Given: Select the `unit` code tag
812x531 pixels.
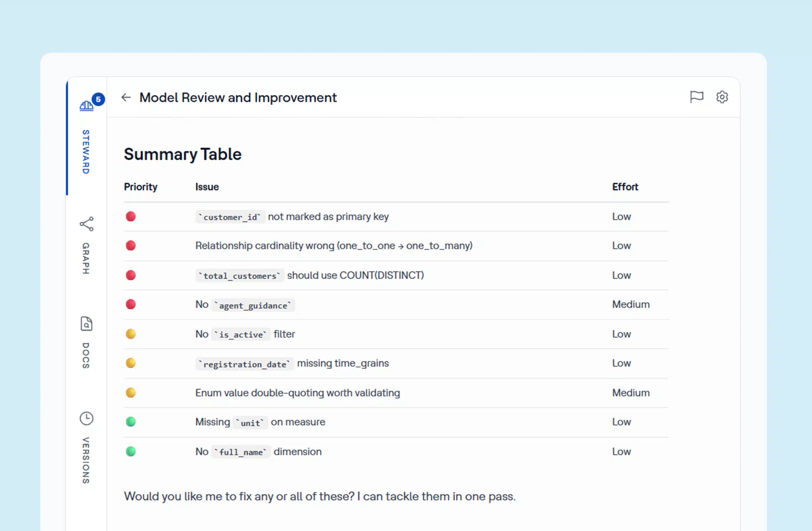Looking at the screenshot, I should point(251,422).
